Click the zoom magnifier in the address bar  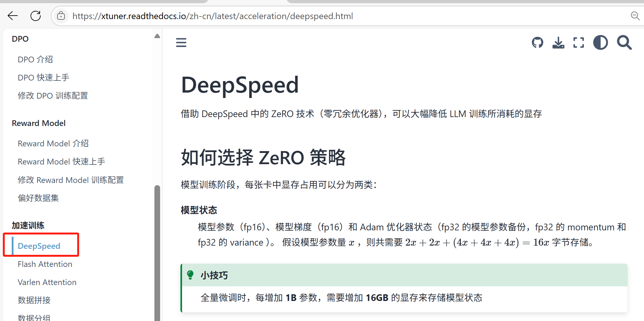pyautogui.click(x=635, y=16)
